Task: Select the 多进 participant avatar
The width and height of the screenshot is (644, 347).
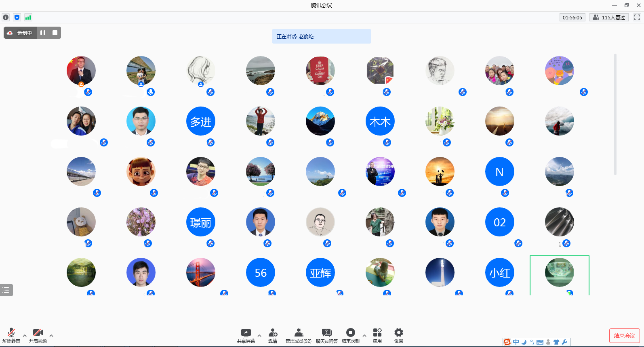Action: 201,121
